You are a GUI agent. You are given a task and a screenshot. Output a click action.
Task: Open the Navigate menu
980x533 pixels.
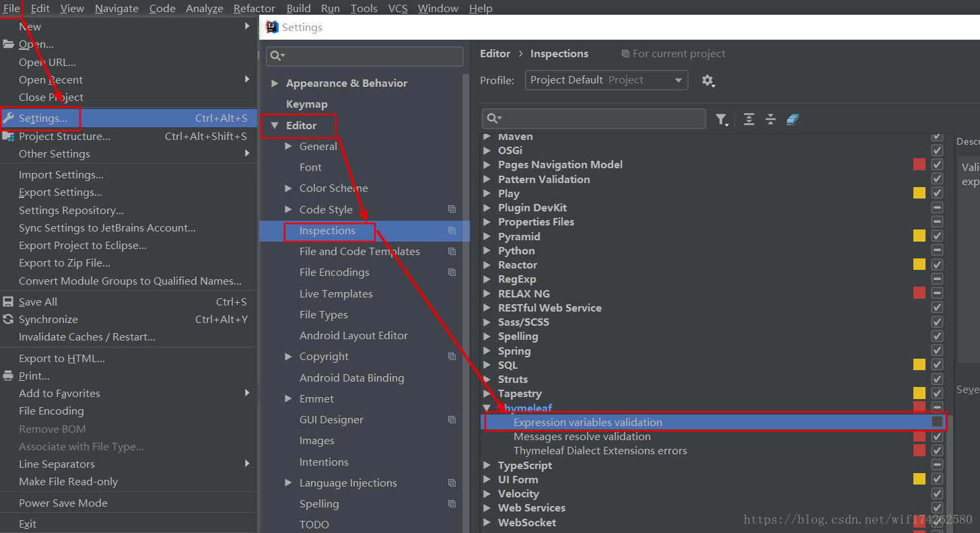[x=116, y=8]
